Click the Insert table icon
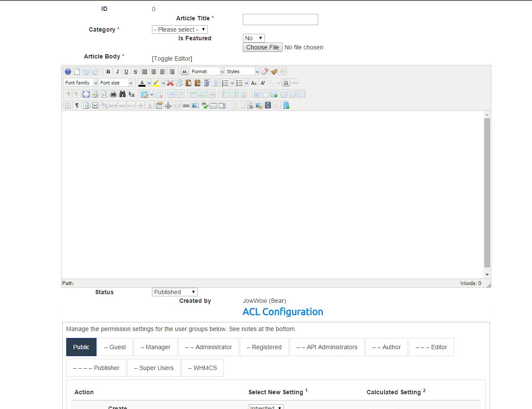The width and height of the screenshot is (532, 409). tap(144, 94)
